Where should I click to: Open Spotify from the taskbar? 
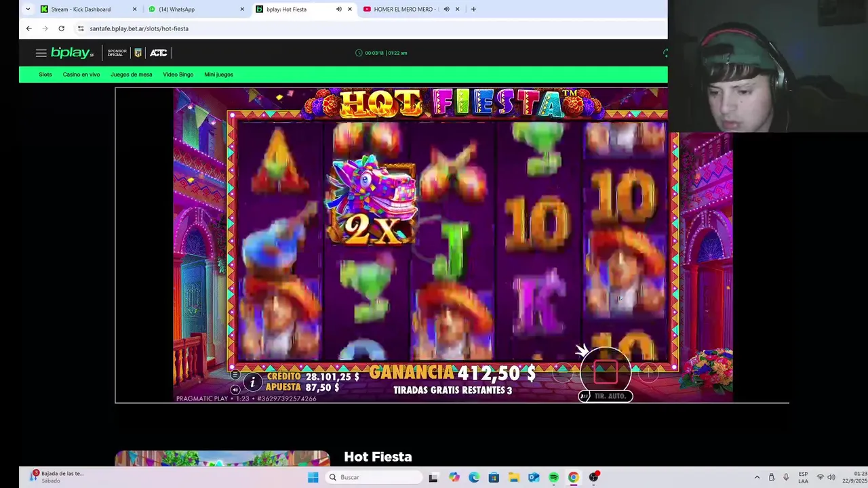point(553,477)
